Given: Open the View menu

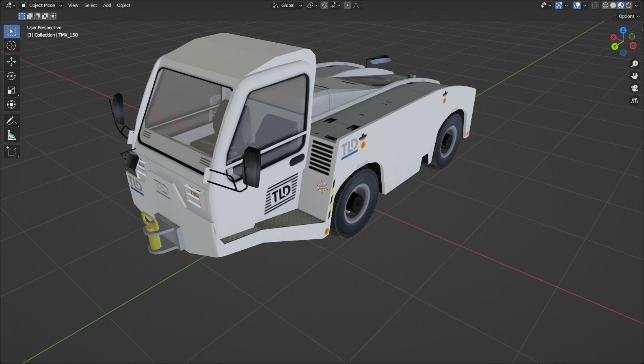Looking at the screenshot, I should pyautogui.click(x=73, y=5).
